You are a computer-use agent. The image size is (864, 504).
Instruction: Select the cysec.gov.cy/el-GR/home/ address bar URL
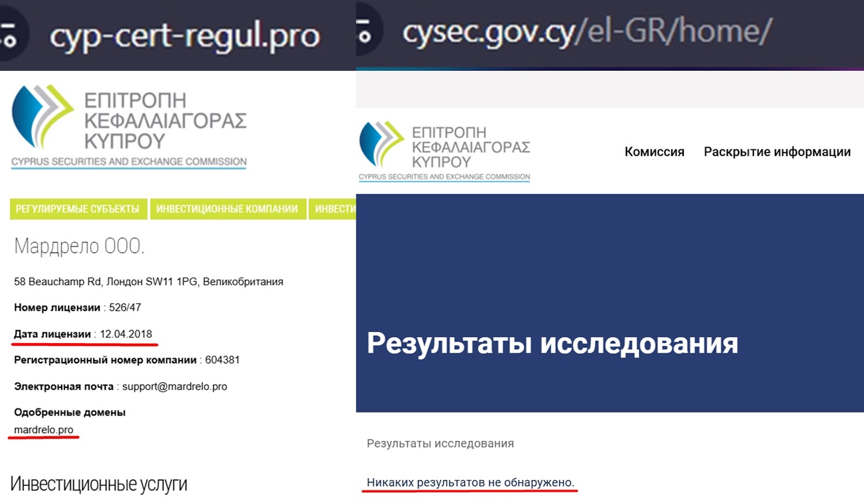point(588,31)
